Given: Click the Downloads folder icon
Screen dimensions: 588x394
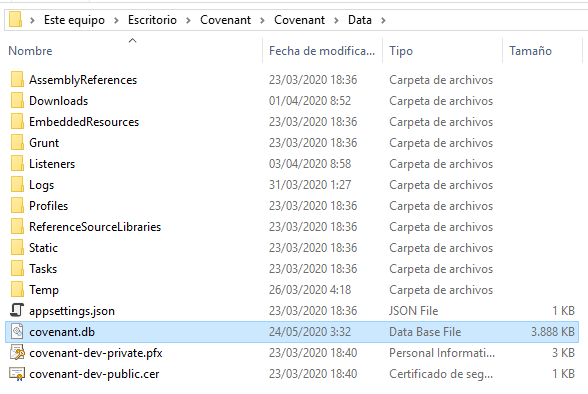Looking at the screenshot, I should [17, 100].
